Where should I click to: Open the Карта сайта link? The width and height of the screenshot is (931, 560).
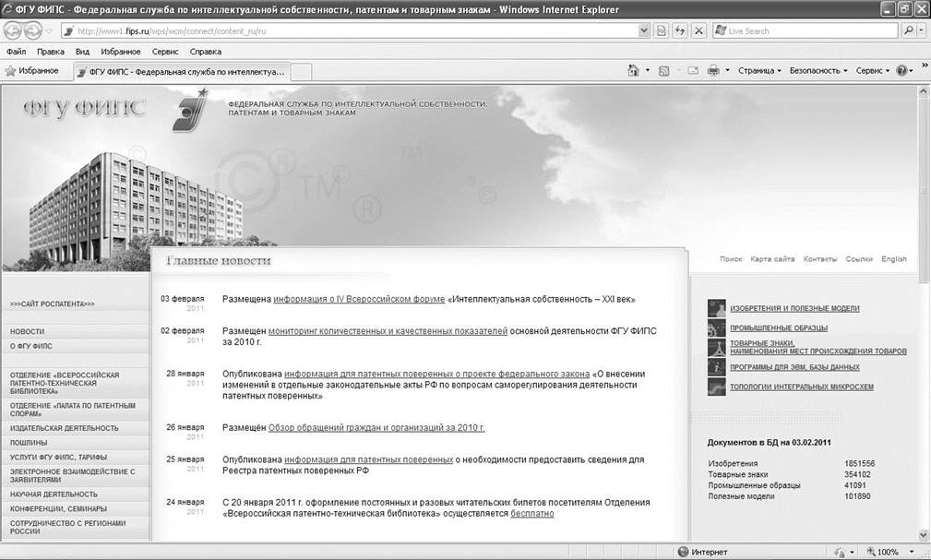(772, 259)
